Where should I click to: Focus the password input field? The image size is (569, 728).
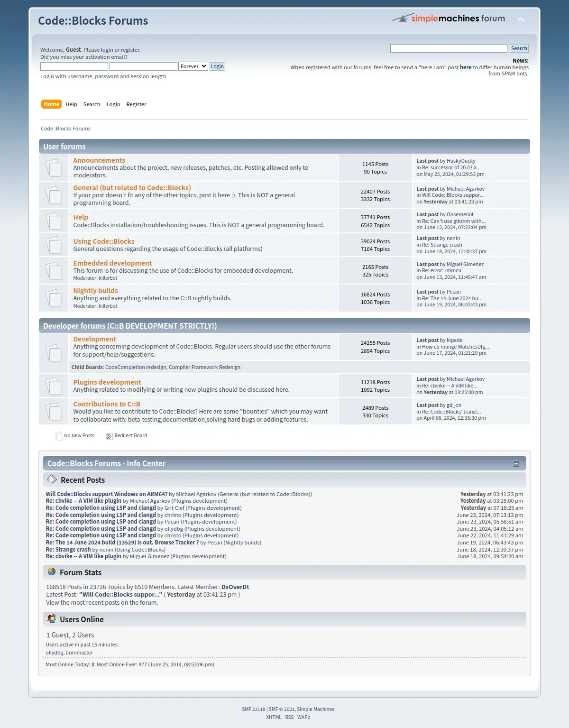click(x=143, y=66)
